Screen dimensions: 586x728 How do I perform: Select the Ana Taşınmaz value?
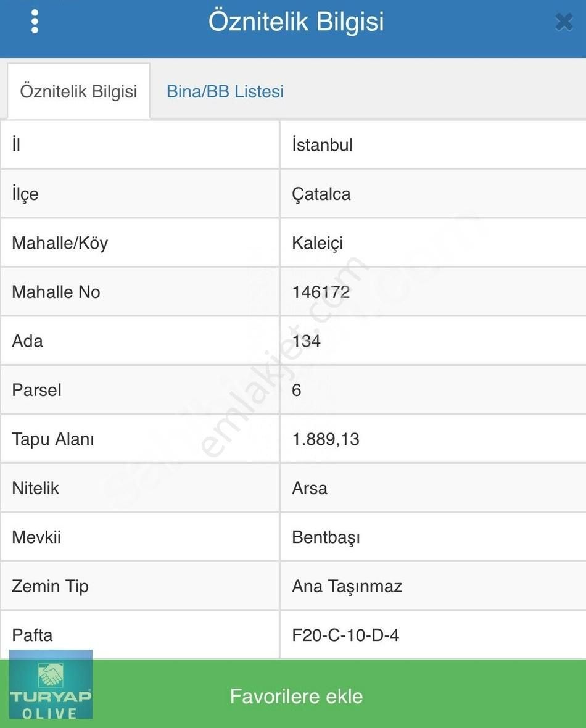[x=347, y=586]
